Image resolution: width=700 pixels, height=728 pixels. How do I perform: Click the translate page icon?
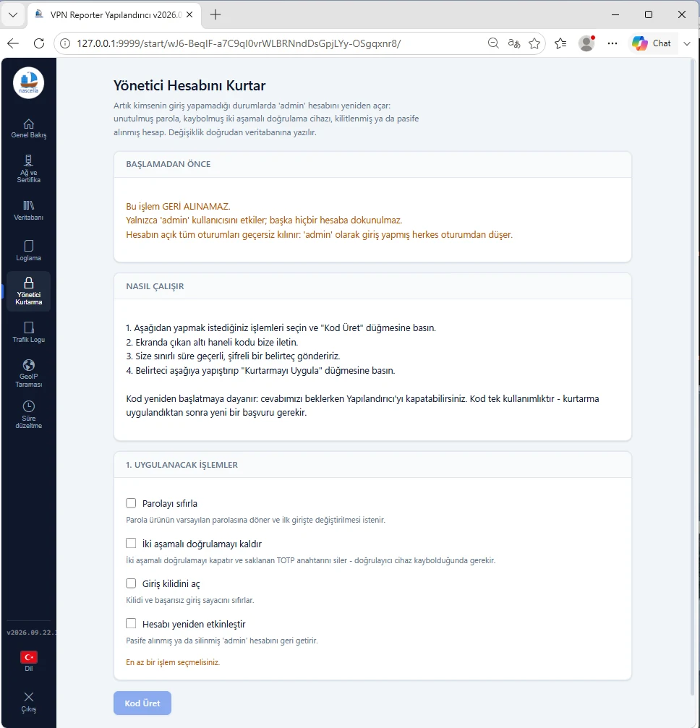[513, 43]
